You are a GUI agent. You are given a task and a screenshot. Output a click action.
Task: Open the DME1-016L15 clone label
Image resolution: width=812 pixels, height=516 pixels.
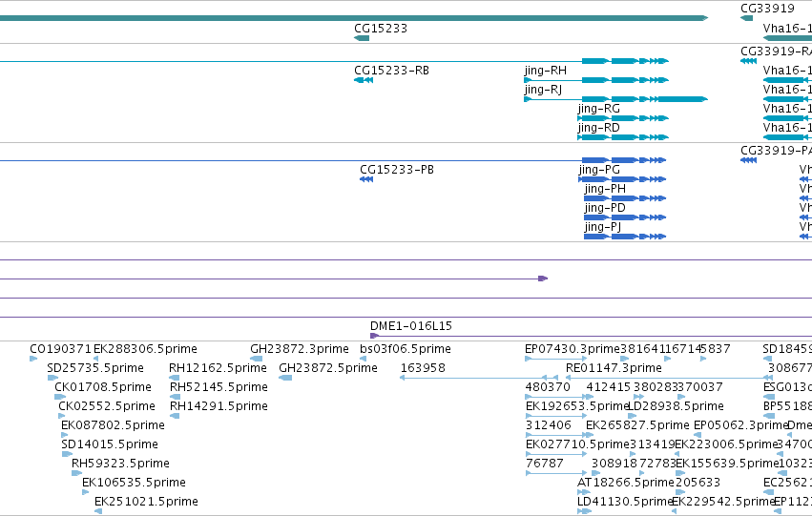(x=411, y=326)
